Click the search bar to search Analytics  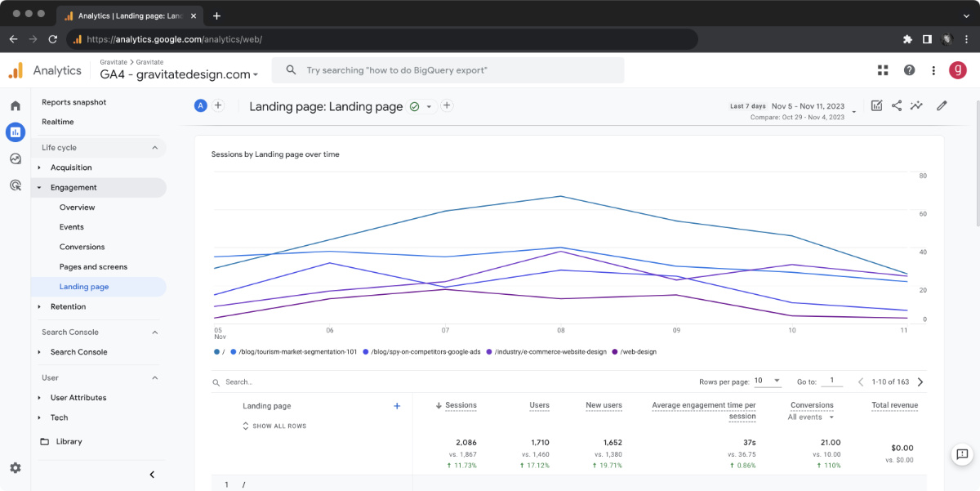[448, 70]
